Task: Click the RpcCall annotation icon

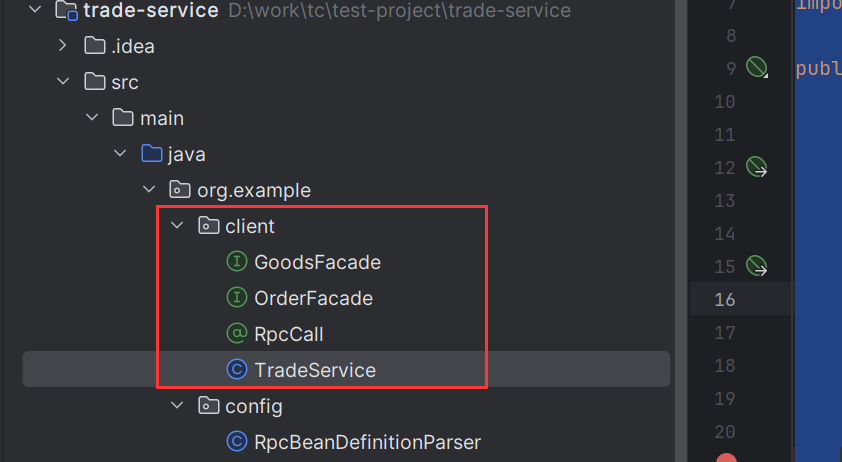Action: click(x=236, y=334)
